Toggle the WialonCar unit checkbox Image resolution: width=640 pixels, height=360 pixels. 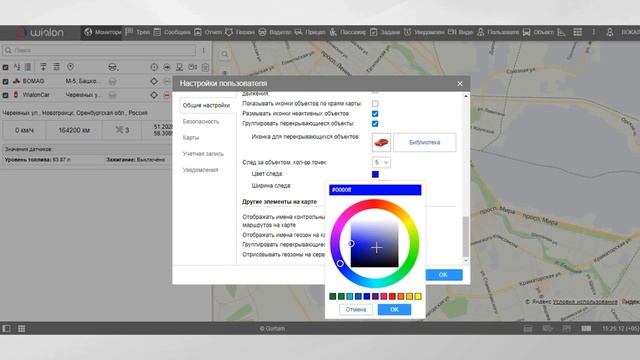(x=5, y=95)
